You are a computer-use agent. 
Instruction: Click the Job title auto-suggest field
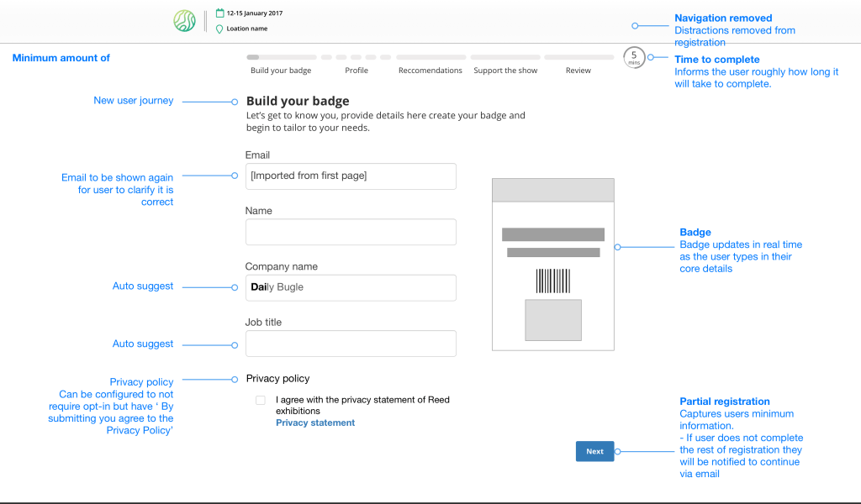(351, 344)
